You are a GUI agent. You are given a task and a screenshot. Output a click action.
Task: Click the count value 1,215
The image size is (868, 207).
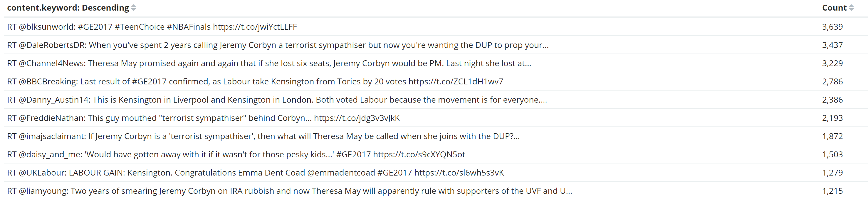832,191
